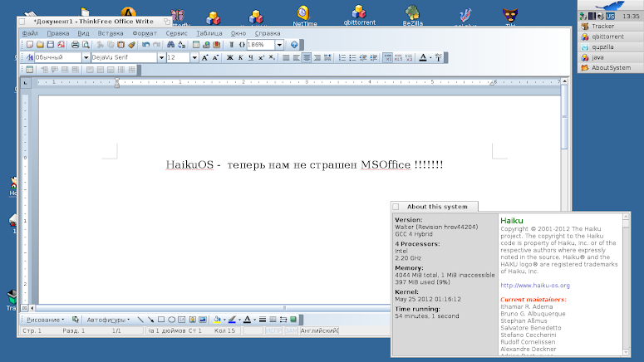
Task: Expand line color dropdown in drawing toolbar
Action: [239, 320]
